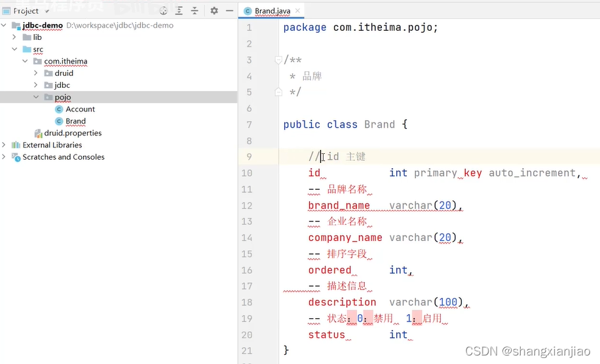
Task: Fold the Javadoc comment at line 3
Action: point(278,60)
